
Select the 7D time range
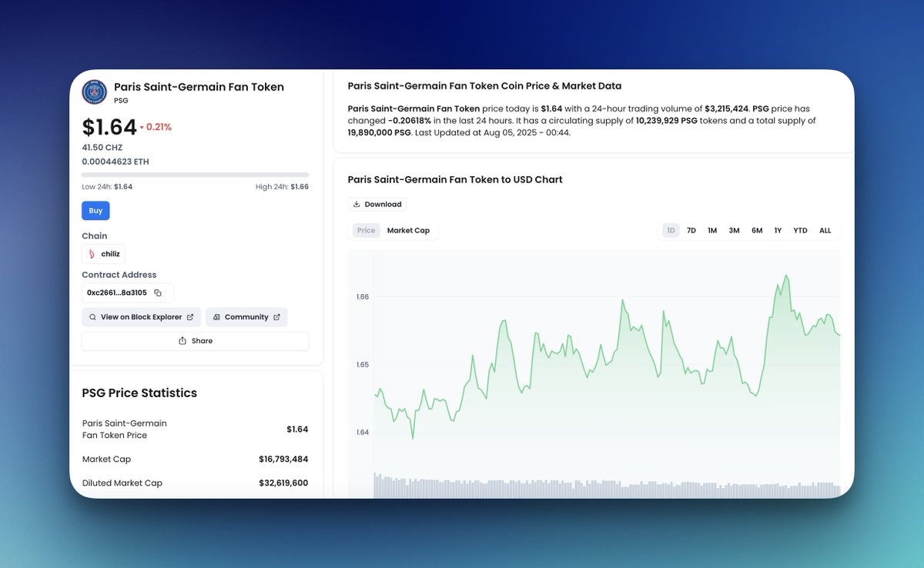[691, 231]
